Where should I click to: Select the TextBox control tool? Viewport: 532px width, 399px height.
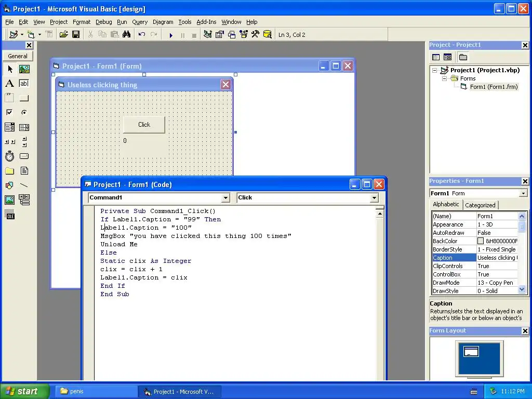pyautogui.click(x=24, y=84)
